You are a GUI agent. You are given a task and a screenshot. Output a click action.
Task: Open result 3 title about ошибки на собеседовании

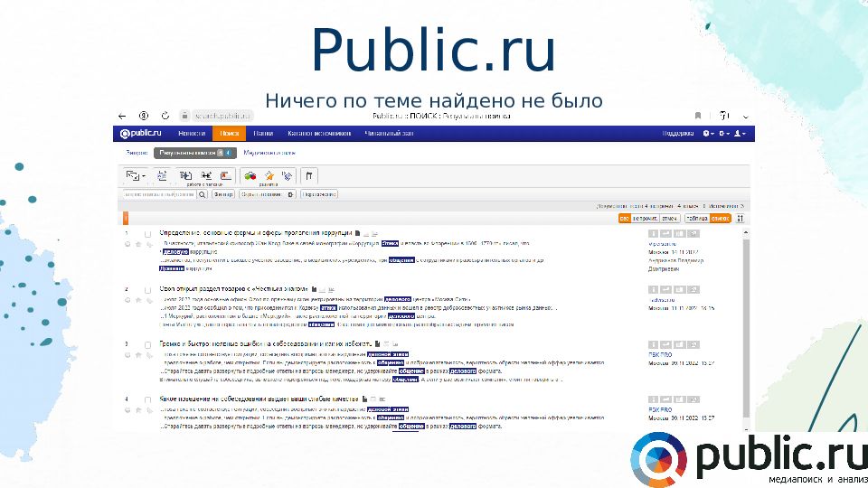coord(266,343)
